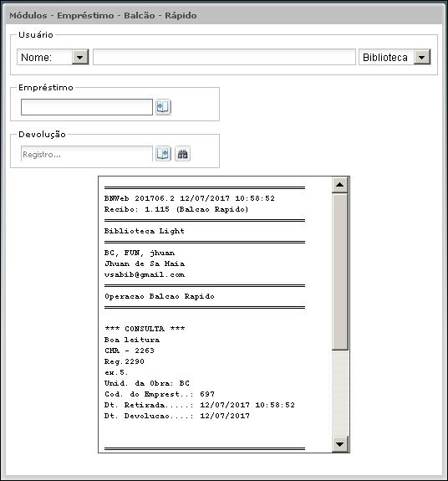
Task: Click the Módulos - Empréstimo - Balcão - Rápido title
Action: click(103, 15)
